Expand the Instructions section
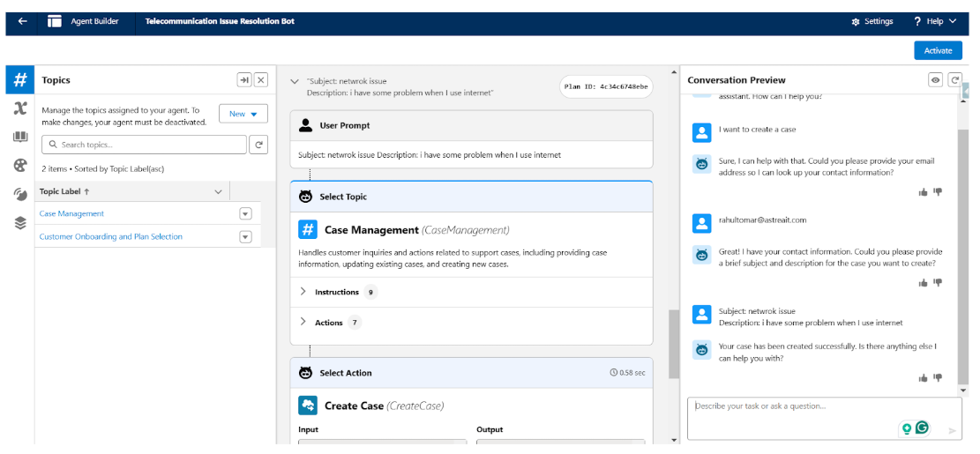Viewport: 980px width, 454px height. pos(303,292)
